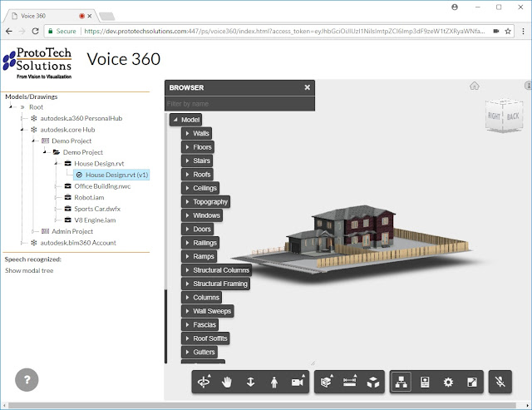Select the Railings node

[x=200, y=243]
